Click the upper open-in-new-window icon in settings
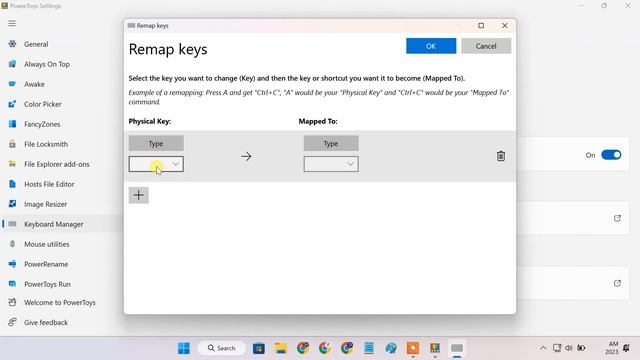640x360 pixels. click(x=617, y=218)
